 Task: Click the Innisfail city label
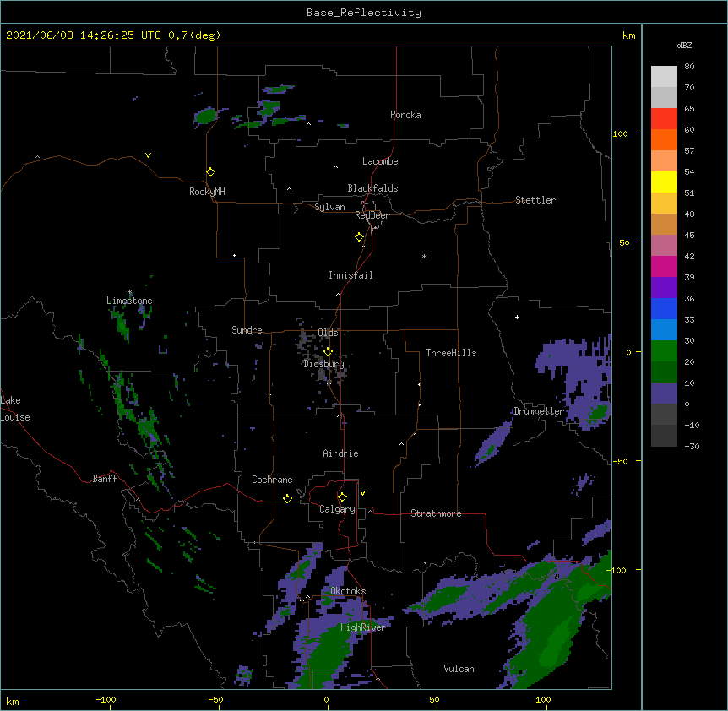[x=350, y=275]
